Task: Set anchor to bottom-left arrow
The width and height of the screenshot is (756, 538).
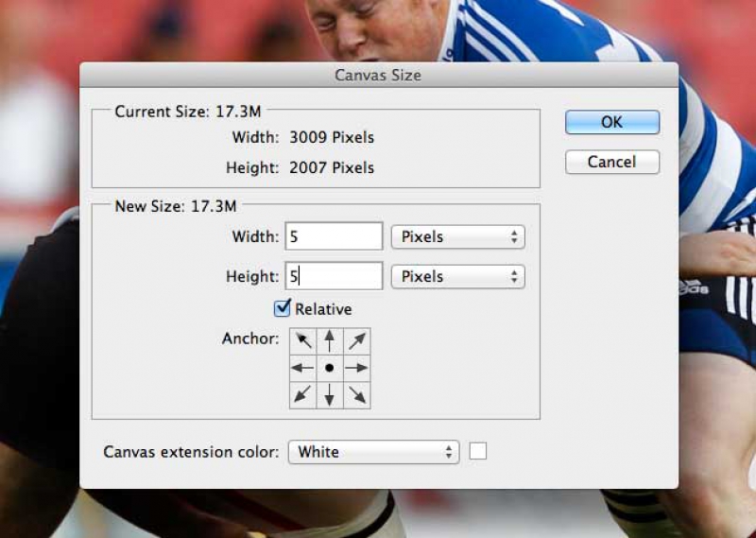Action: coord(302,395)
